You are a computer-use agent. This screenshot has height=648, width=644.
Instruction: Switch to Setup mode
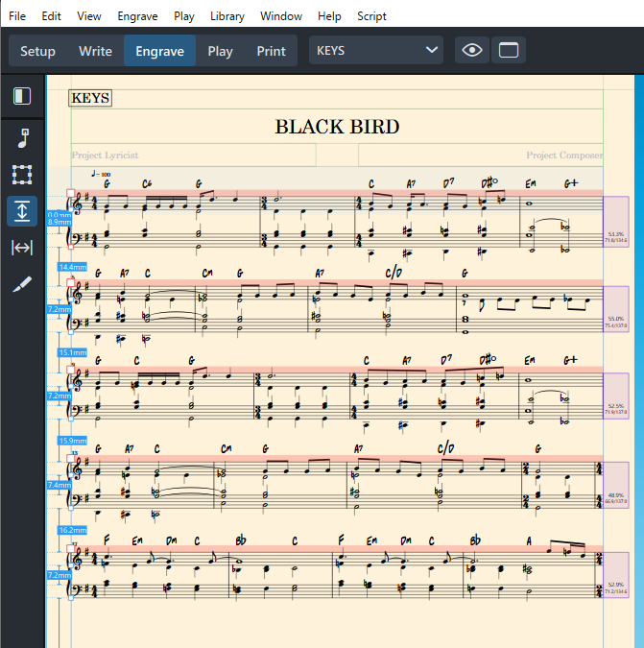pyautogui.click(x=37, y=51)
